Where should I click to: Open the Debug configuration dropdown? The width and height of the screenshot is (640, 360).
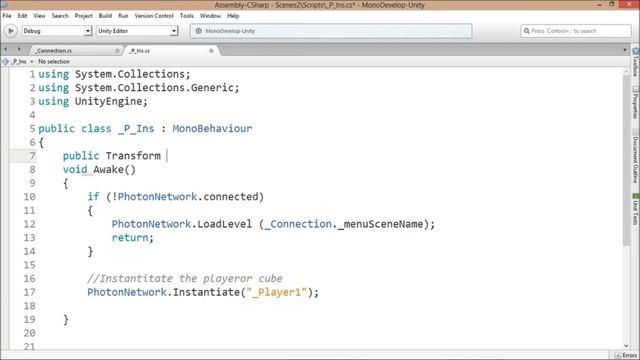click(57, 31)
